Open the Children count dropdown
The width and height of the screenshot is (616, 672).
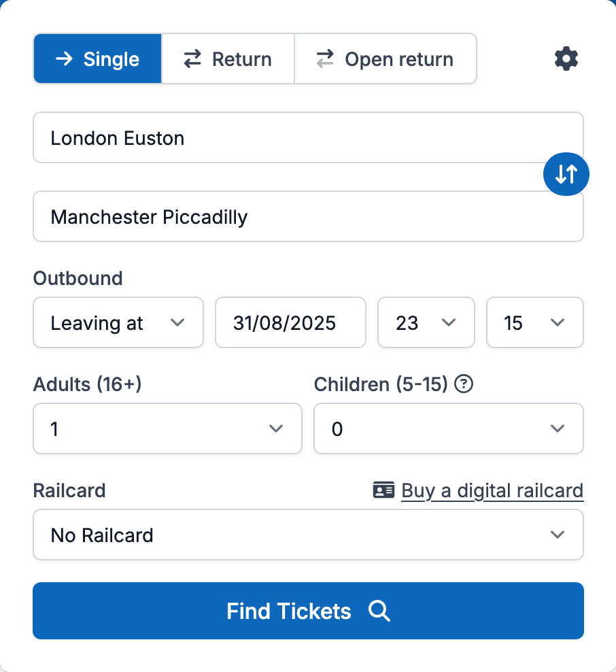(x=448, y=429)
